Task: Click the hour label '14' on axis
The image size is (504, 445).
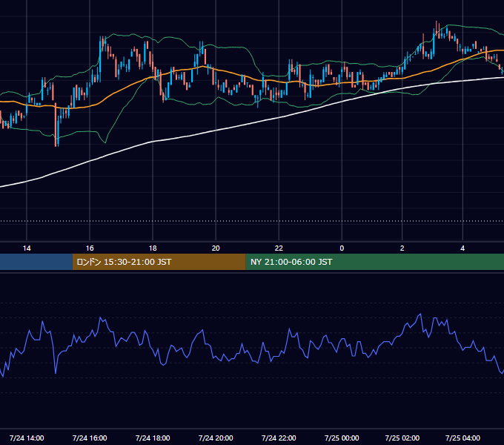Action: 27,248
